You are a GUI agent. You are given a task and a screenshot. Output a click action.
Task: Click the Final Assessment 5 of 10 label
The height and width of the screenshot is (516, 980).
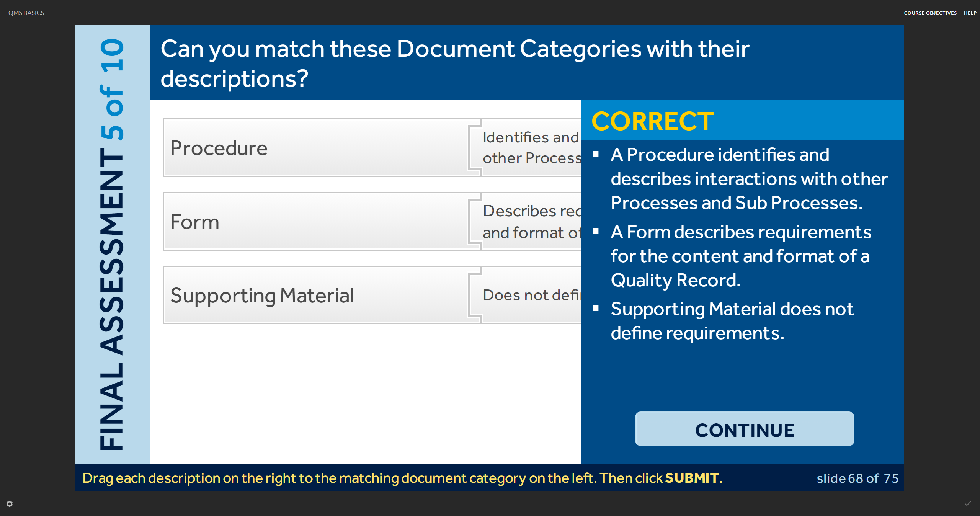[x=112, y=244]
